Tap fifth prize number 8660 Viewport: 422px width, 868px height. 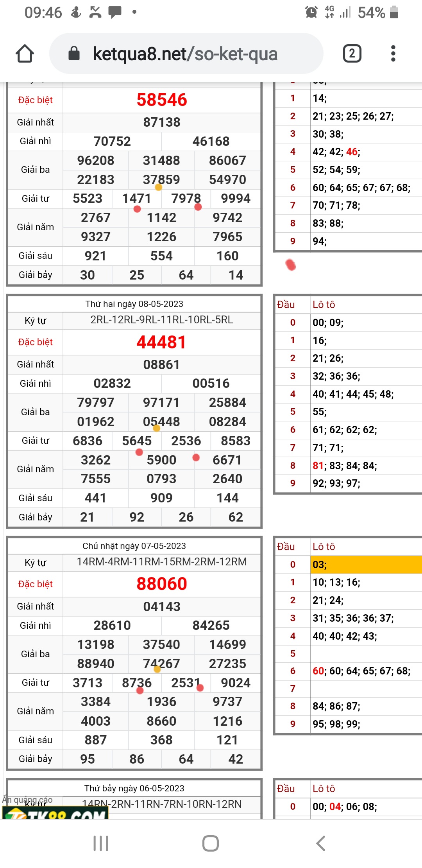(161, 721)
